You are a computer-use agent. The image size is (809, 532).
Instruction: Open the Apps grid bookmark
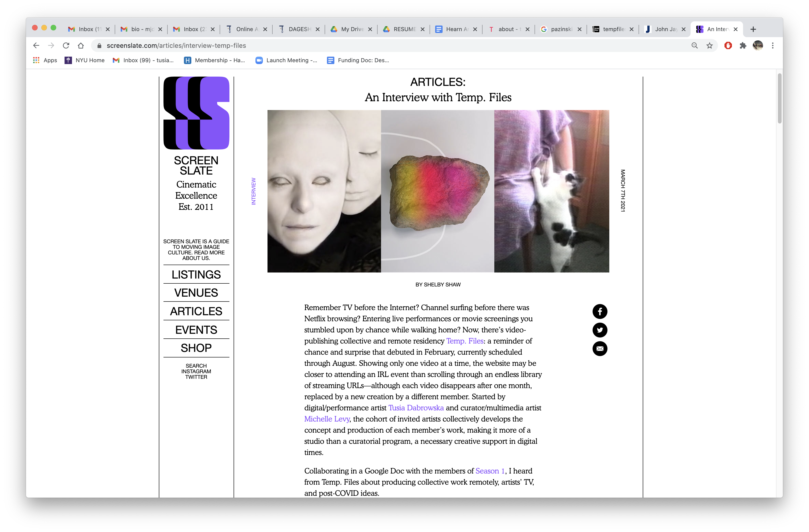[x=45, y=60]
